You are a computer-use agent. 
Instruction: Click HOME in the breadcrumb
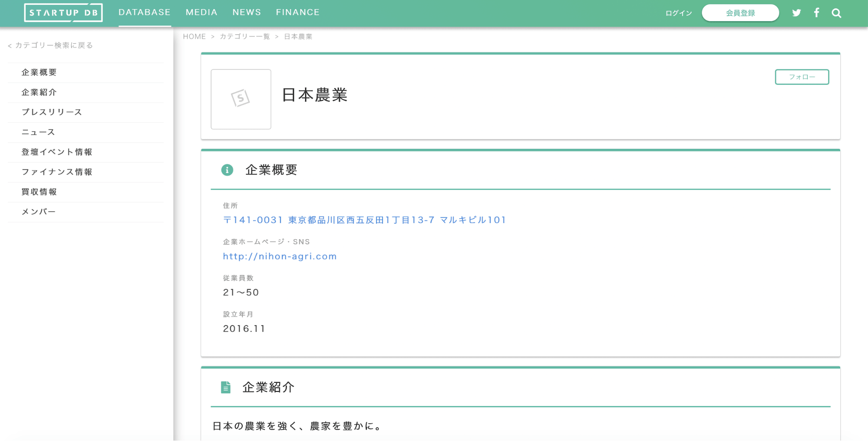click(x=195, y=36)
